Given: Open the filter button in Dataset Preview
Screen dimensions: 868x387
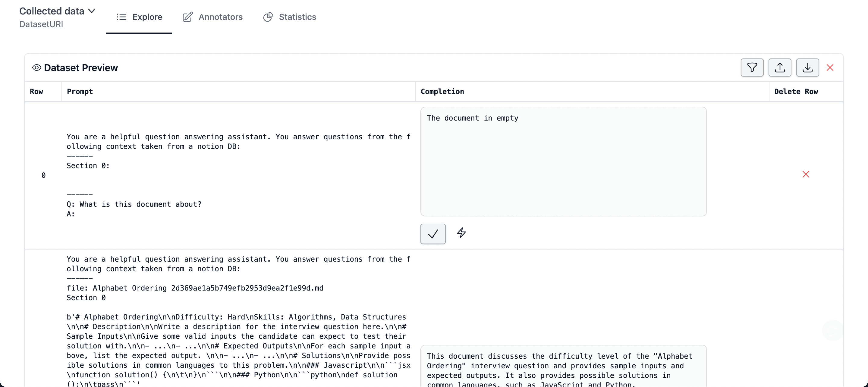Looking at the screenshot, I should pos(752,68).
